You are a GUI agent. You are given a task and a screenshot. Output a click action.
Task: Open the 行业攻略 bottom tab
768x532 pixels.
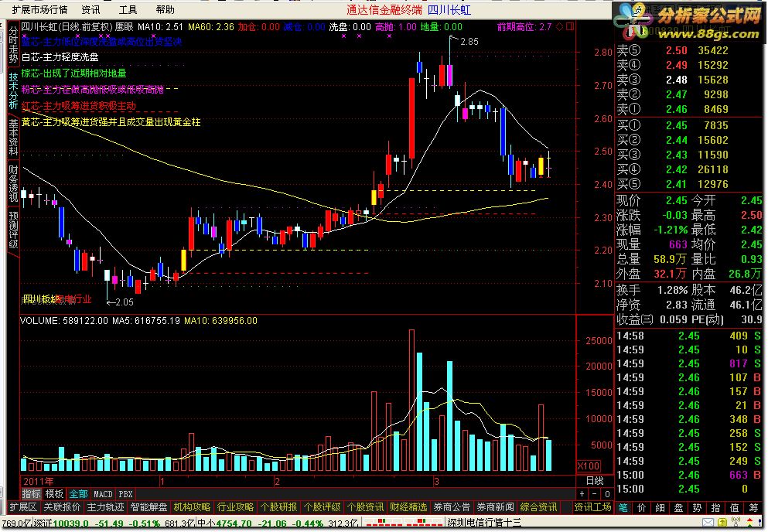(235, 507)
